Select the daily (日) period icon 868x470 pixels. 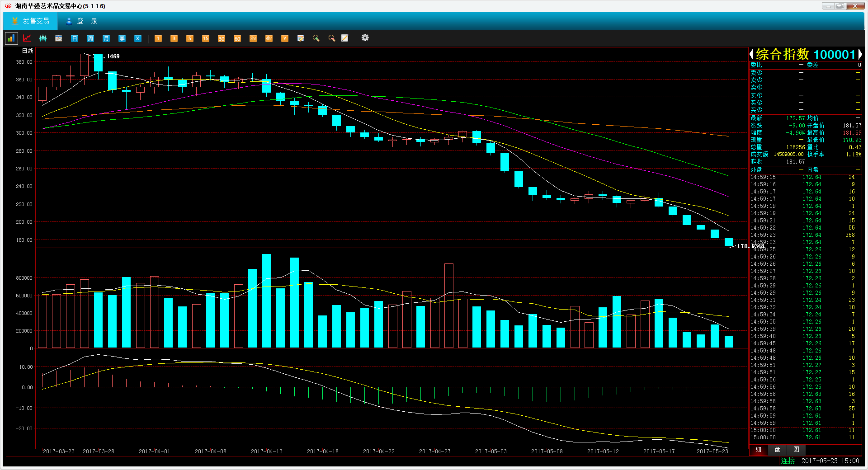tap(75, 38)
